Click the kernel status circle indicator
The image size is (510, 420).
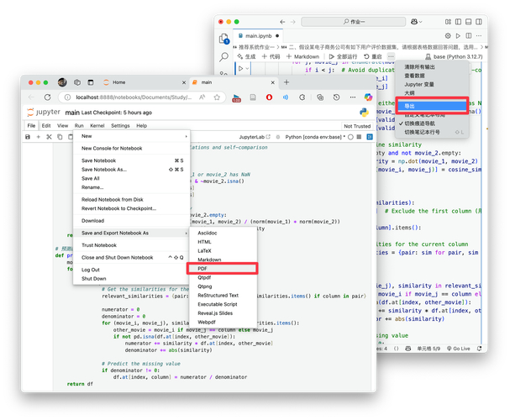click(x=350, y=137)
